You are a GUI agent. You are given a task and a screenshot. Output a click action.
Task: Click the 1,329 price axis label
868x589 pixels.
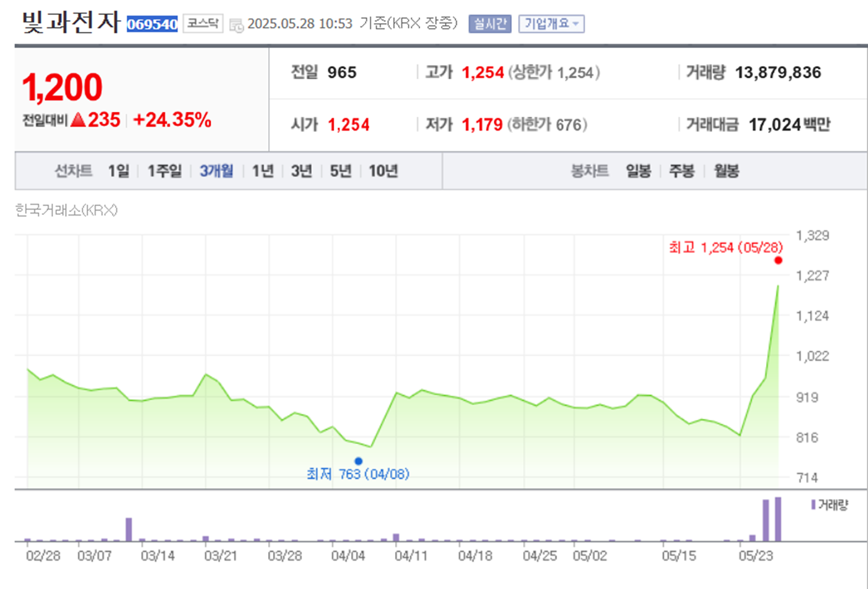812,235
